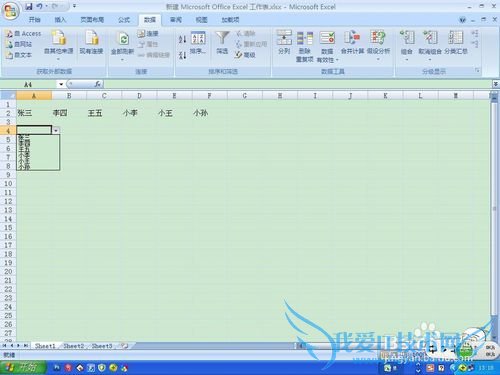Viewport: 500px width, 375px height.
Task: Click the Save icon in quick access toolbar
Action: pyautogui.click(x=29, y=6)
